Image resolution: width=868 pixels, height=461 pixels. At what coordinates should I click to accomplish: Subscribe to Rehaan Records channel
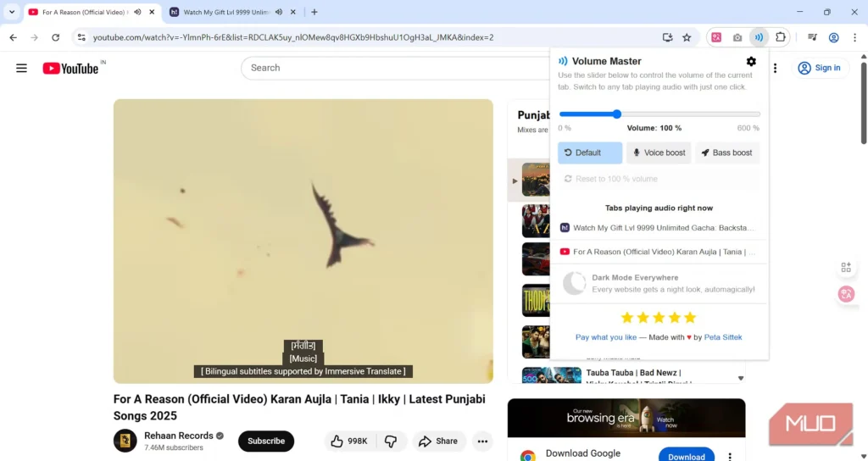point(266,442)
